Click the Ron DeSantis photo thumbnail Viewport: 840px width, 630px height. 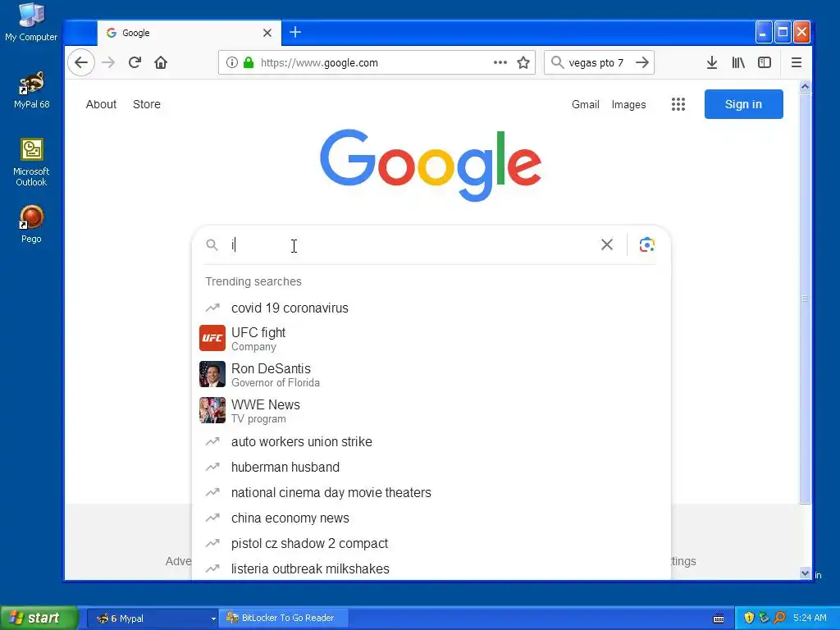coord(212,374)
